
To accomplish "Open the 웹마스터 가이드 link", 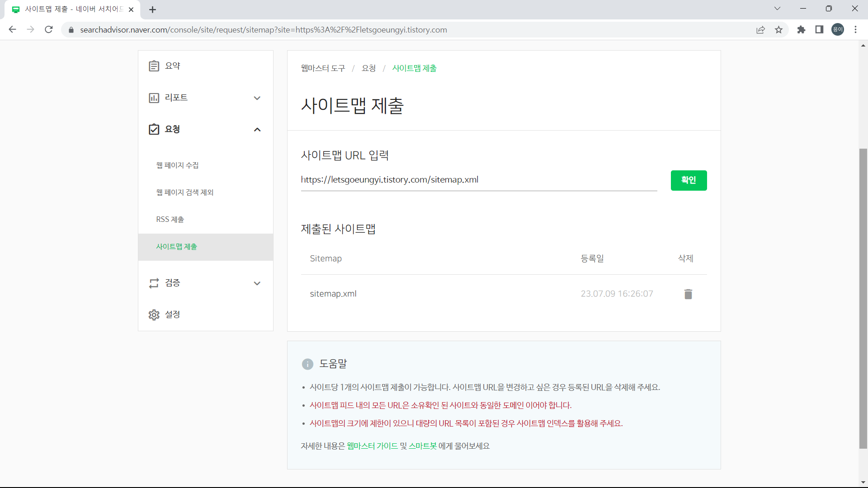I will click(x=371, y=446).
